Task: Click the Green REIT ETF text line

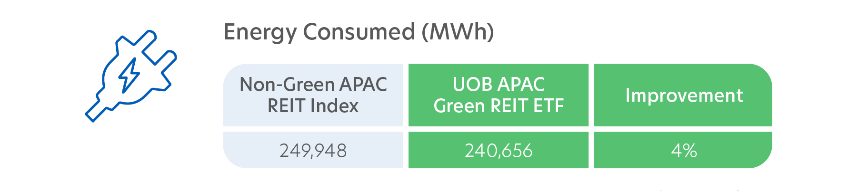Action: [x=499, y=105]
